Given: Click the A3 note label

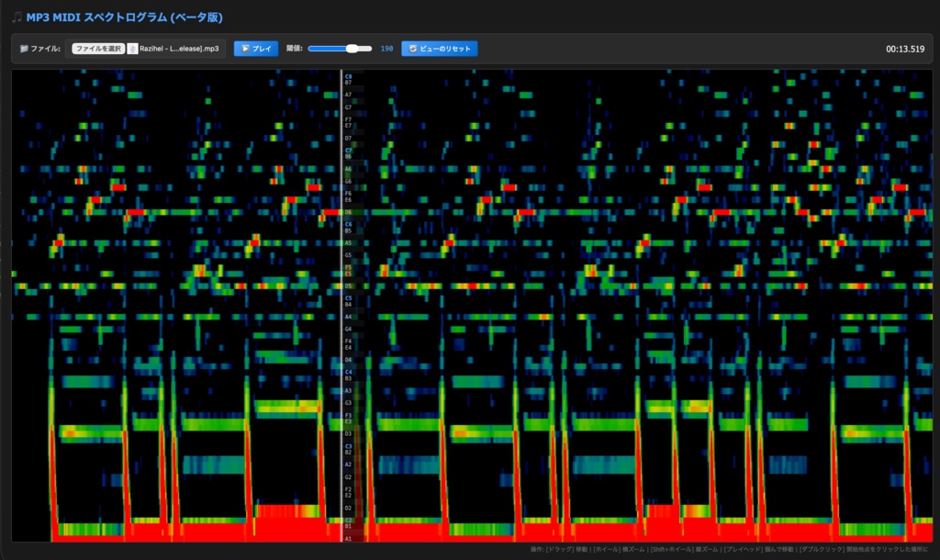Looking at the screenshot, I should (348, 390).
